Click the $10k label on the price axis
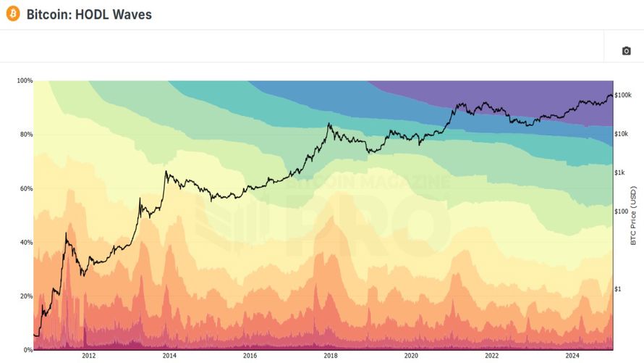The image size is (644, 363). [622, 133]
